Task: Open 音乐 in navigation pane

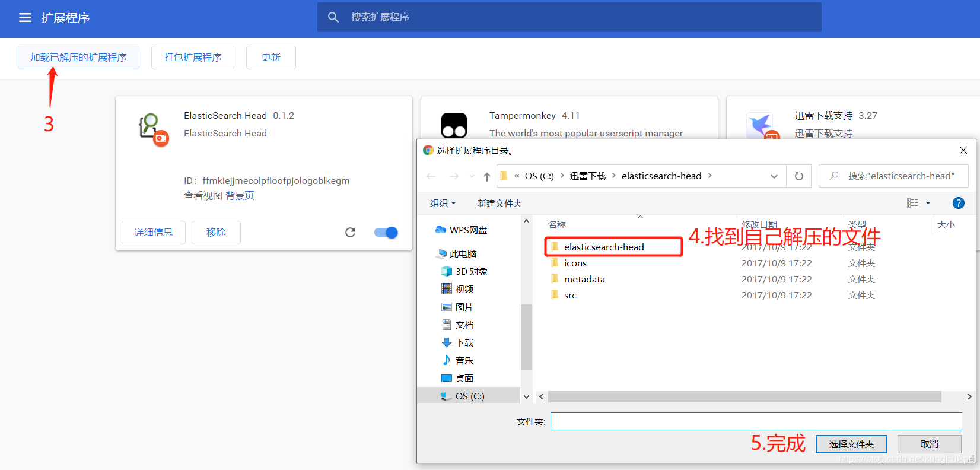Action: pyautogui.click(x=457, y=361)
